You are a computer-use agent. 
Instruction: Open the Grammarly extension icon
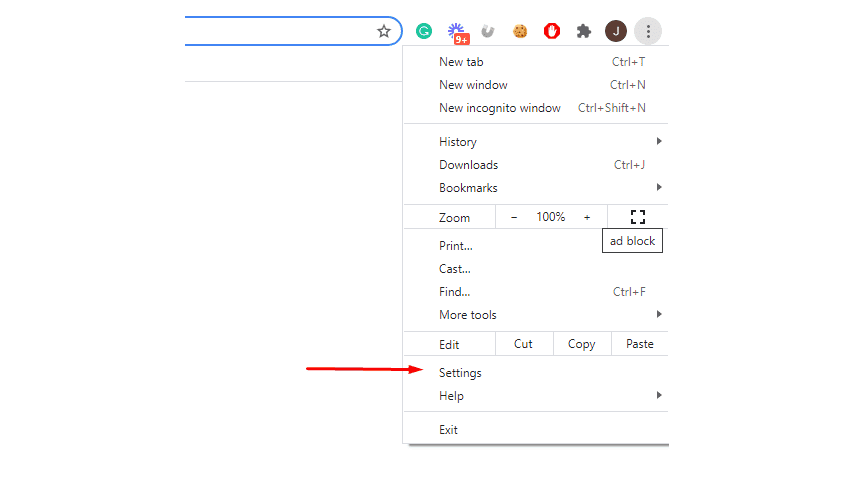pos(424,31)
